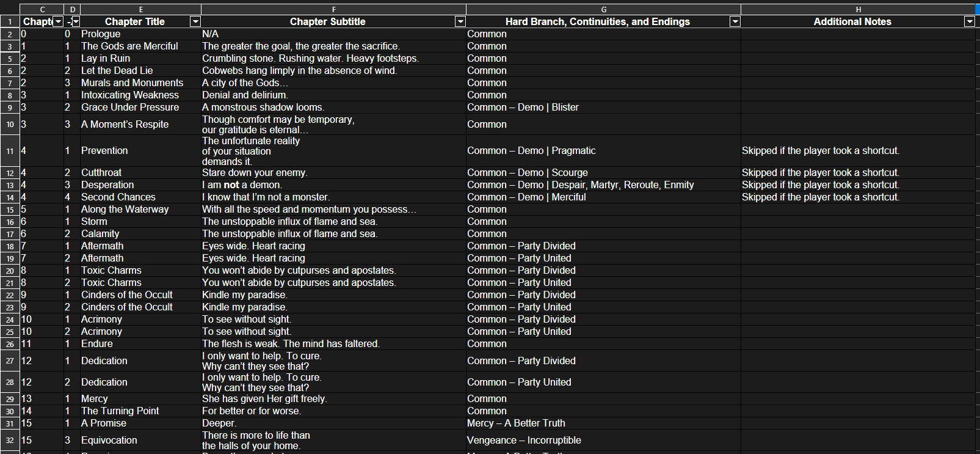
Task: Select the "Murals and Monuments" cell
Action: click(141, 83)
